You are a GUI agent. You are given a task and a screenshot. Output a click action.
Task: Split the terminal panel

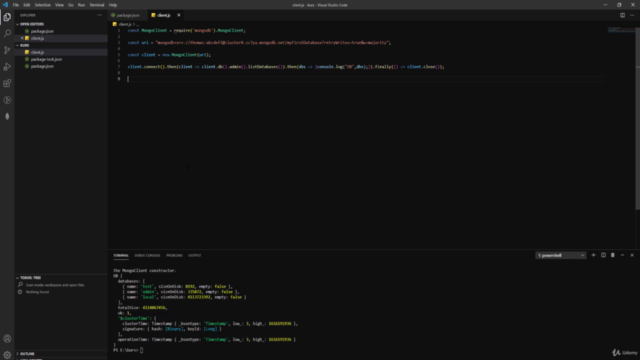pyautogui.click(x=603, y=255)
